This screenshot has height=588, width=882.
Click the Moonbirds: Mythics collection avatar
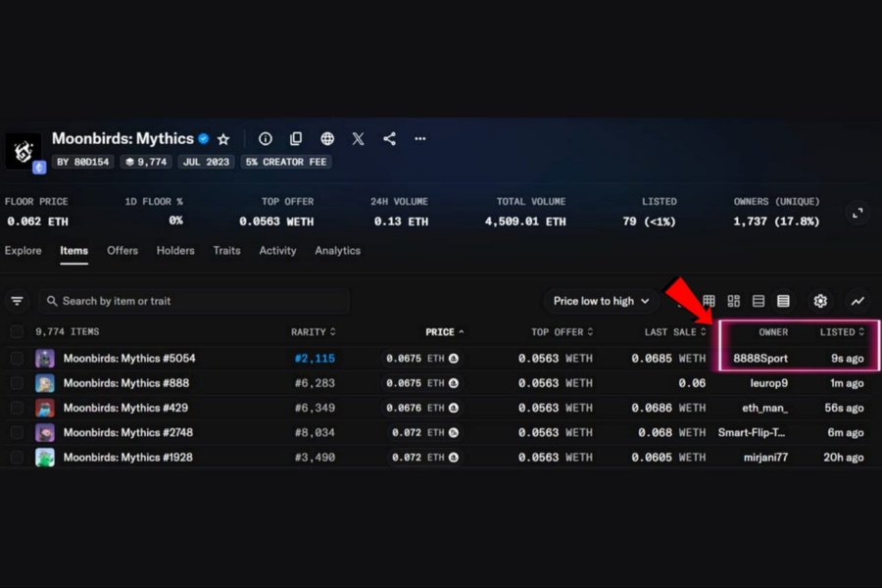[x=24, y=151]
